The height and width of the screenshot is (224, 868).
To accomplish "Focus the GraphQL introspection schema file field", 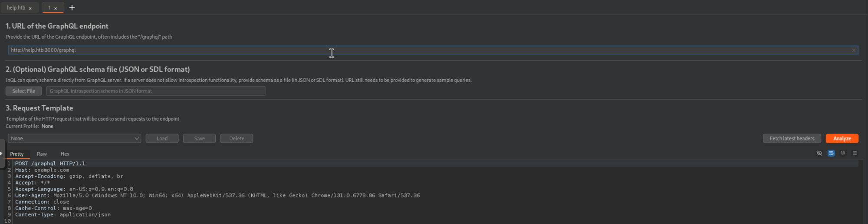I will pos(155,91).
